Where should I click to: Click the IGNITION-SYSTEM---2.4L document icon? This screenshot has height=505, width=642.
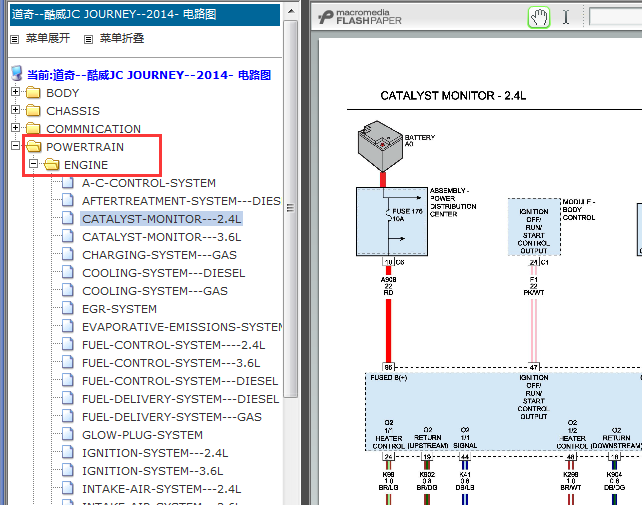click(68, 453)
